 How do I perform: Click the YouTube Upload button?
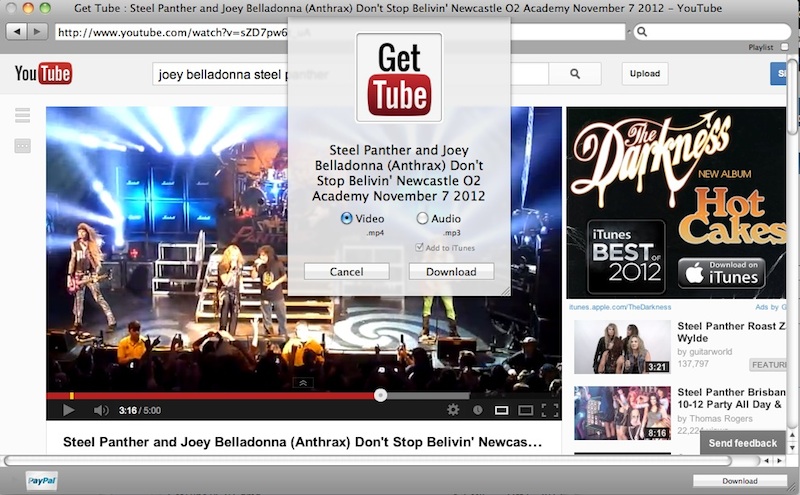click(x=645, y=73)
